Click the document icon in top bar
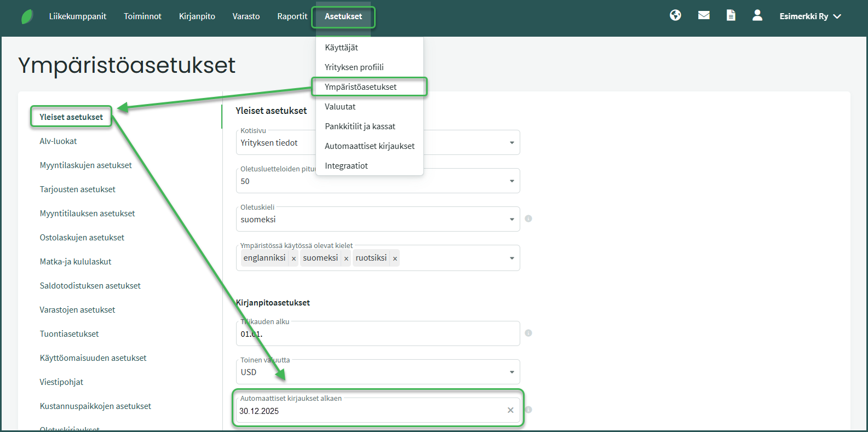 731,15
